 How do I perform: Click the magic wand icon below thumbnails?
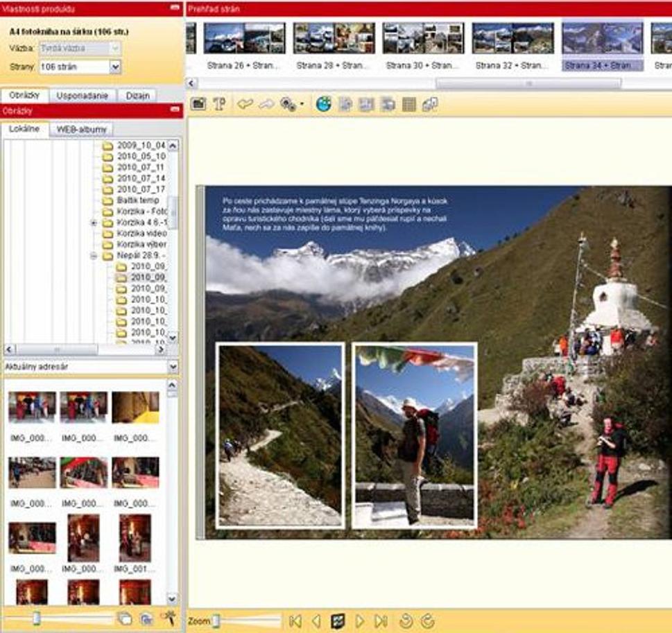coord(169,618)
